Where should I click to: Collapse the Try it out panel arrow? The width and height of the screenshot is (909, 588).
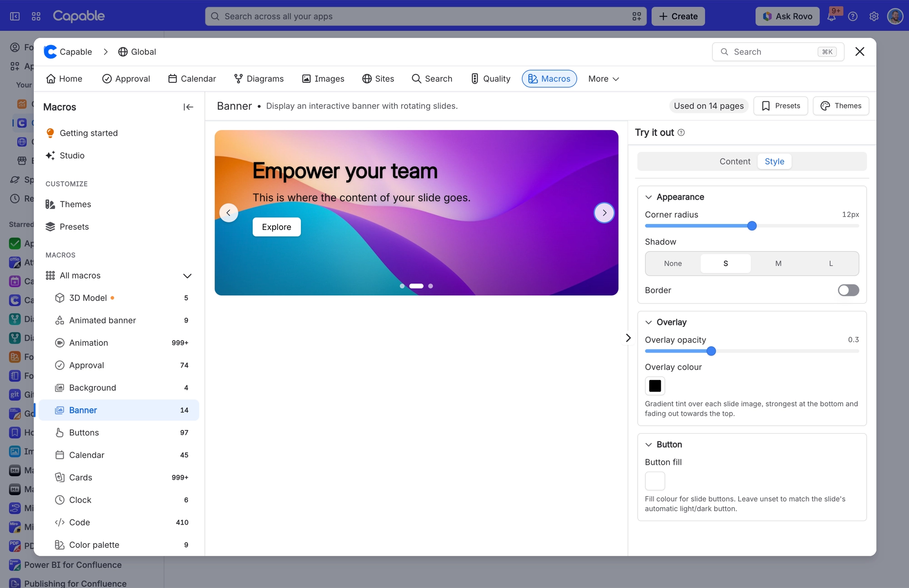(x=628, y=338)
